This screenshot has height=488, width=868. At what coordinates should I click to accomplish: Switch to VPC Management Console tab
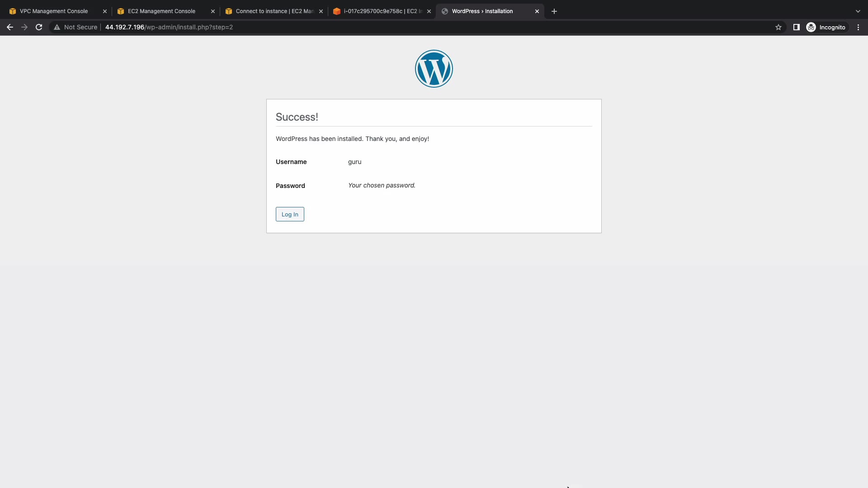click(53, 11)
